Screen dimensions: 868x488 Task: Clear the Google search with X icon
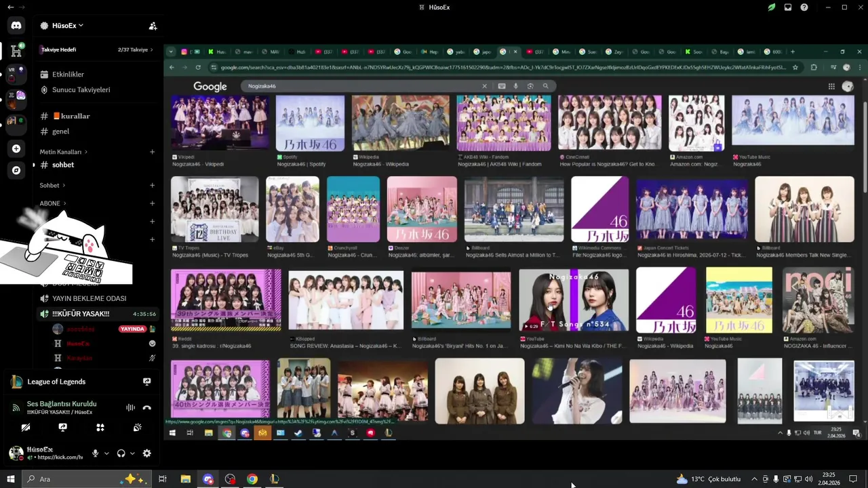pyautogui.click(x=484, y=86)
